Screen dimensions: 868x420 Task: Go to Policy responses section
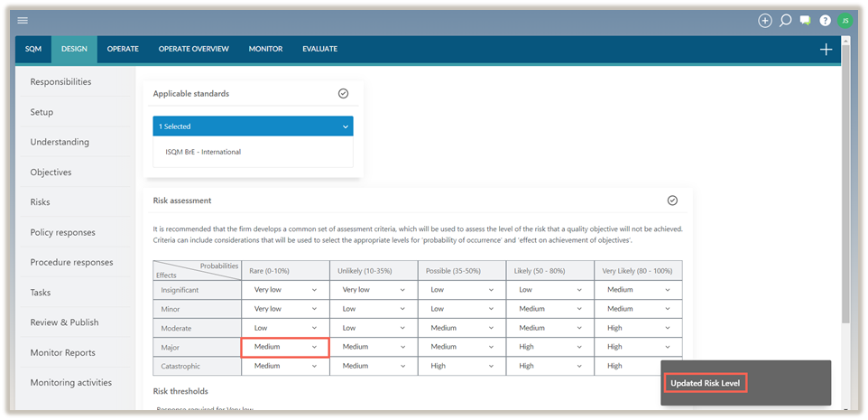tap(62, 232)
